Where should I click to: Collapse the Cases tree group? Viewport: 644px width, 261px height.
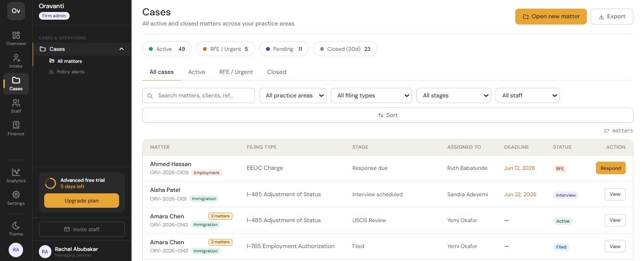(x=122, y=49)
